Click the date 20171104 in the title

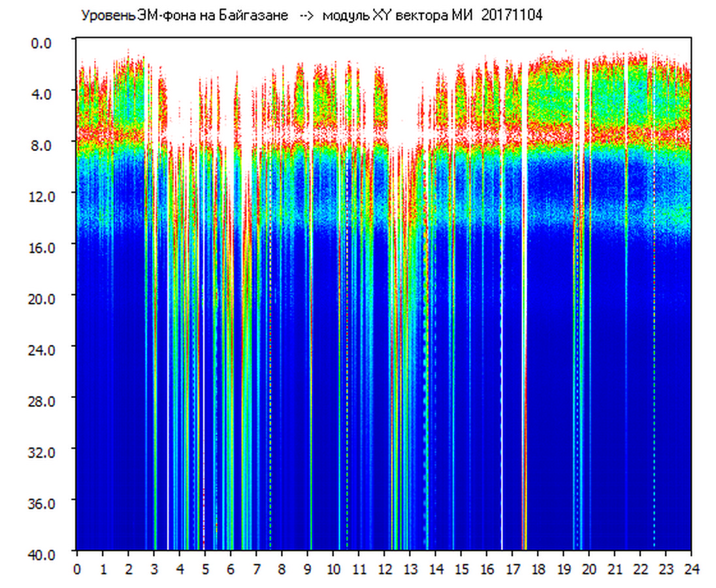[x=512, y=16]
